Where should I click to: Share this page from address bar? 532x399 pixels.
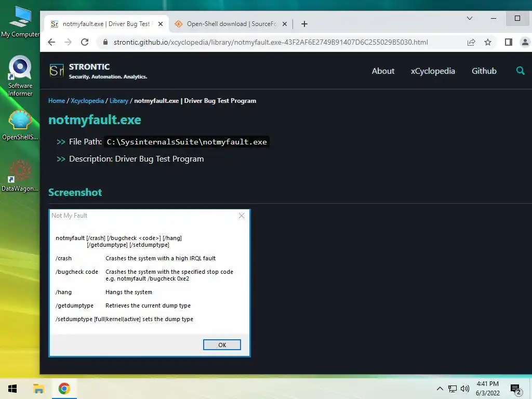click(x=471, y=42)
